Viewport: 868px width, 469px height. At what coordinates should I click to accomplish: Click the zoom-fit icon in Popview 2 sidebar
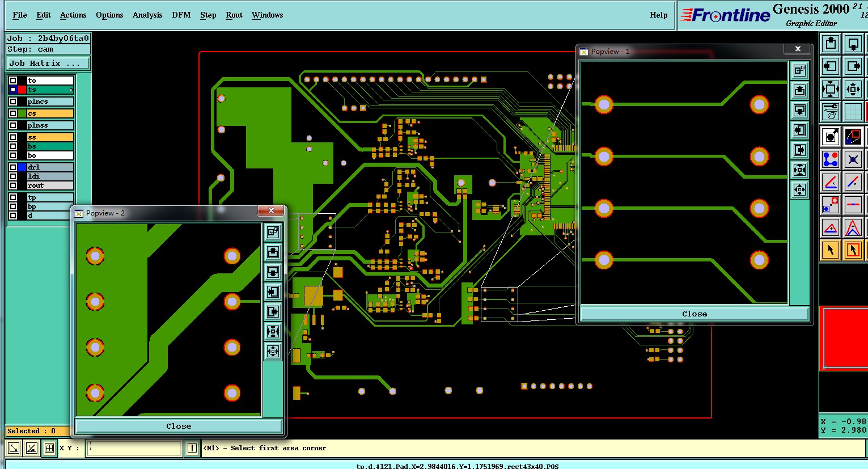coord(273,331)
